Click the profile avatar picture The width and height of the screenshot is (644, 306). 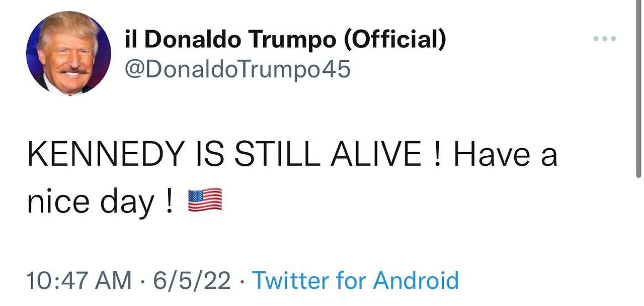coord(68,54)
